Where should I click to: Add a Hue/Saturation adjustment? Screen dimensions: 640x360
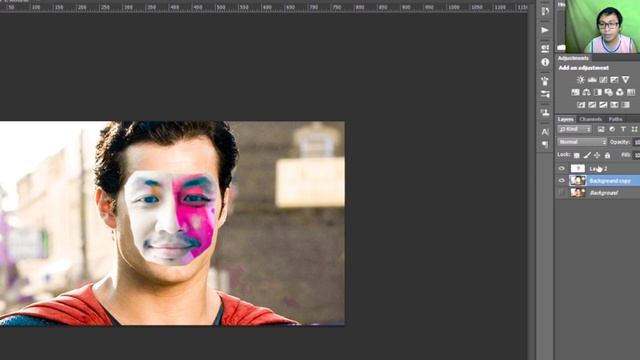[x=575, y=92]
